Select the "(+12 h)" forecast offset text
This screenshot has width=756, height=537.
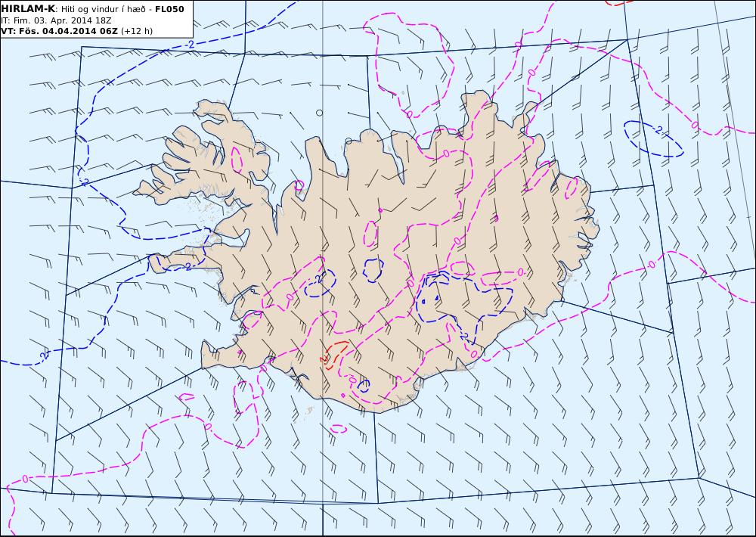(136, 31)
